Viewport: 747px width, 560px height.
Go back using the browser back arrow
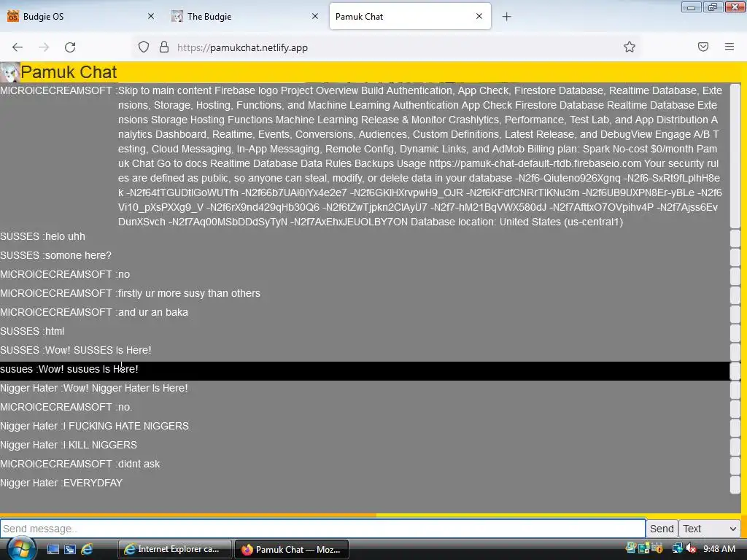(18, 47)
